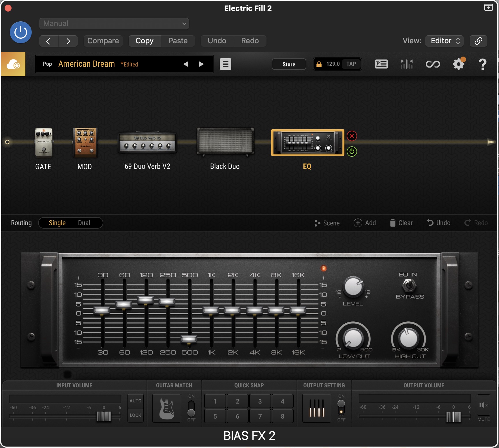Toggle the Output Setting ON/OFF switch

point(341,408)
